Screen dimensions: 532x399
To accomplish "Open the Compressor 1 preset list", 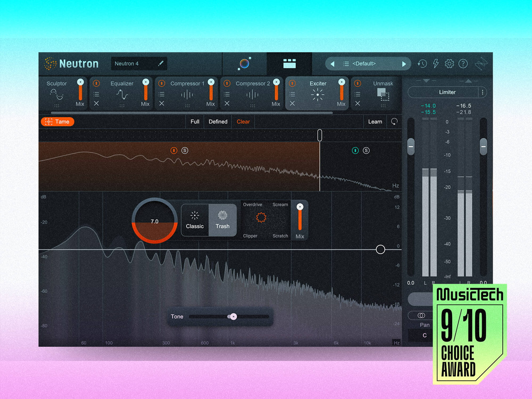I will [161, 94].
